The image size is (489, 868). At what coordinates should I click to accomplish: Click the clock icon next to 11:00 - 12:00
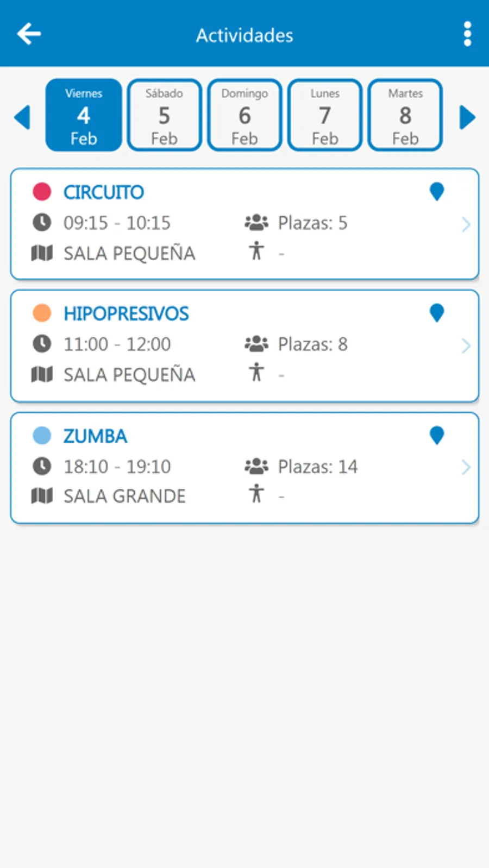point(42,343)
